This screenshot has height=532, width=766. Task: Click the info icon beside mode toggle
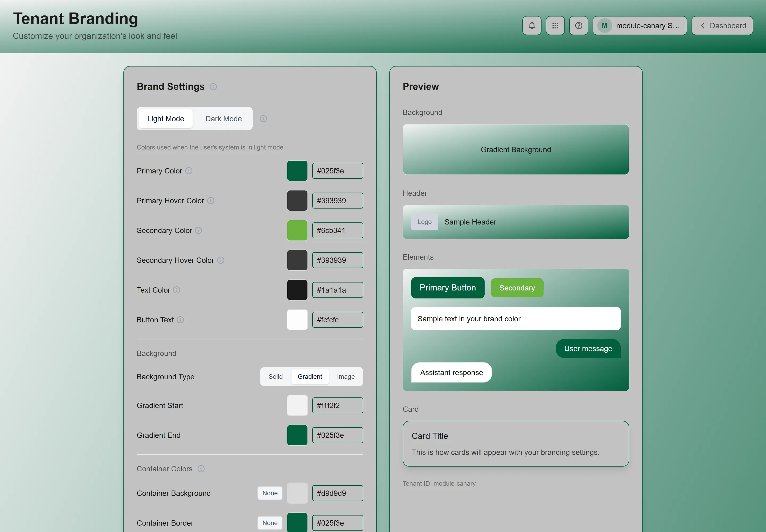(263, 119)
